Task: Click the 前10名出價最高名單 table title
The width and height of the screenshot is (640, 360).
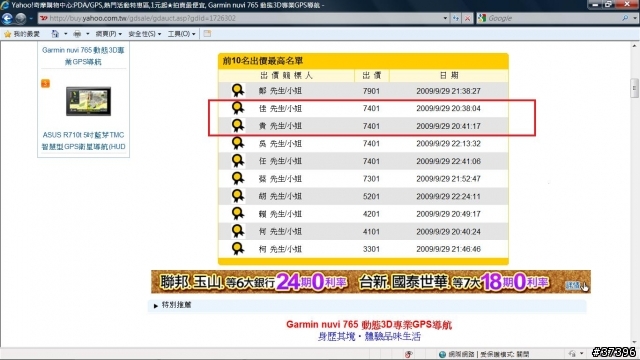Action: (x=262, y=61)
